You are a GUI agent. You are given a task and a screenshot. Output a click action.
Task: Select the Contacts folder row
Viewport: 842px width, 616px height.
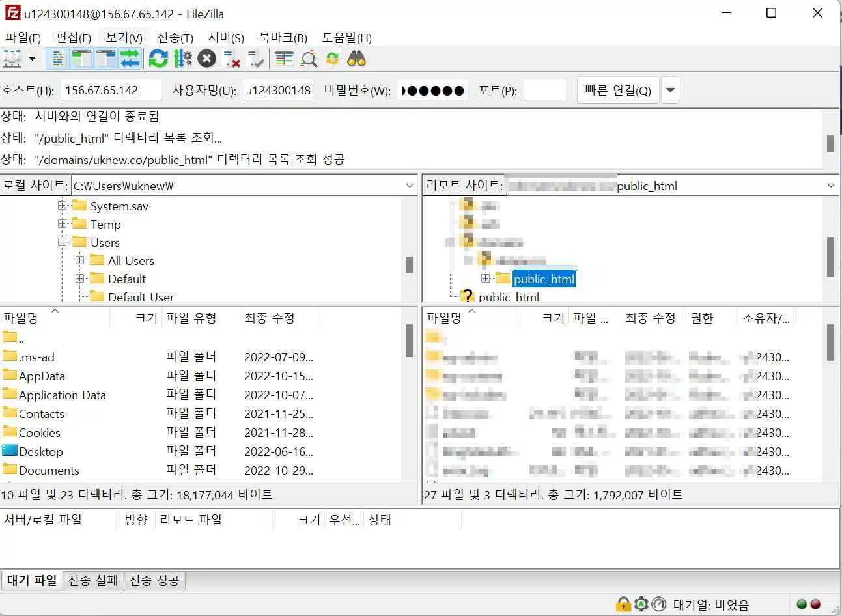[202, 413]
